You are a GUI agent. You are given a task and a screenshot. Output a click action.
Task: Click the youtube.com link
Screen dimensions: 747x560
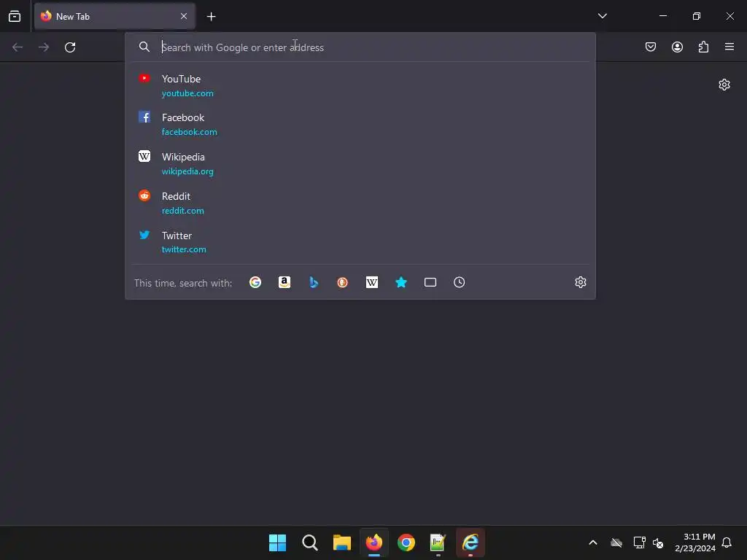click(187, 93)
